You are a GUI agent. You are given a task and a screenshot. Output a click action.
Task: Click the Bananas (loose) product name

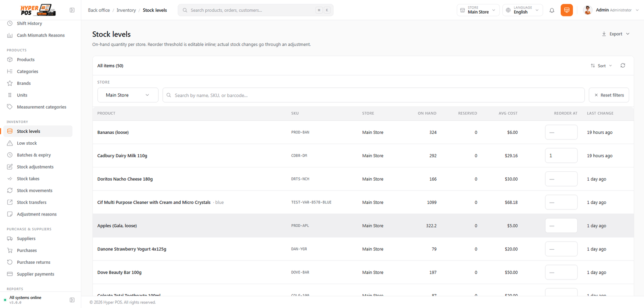pos(113,132)
